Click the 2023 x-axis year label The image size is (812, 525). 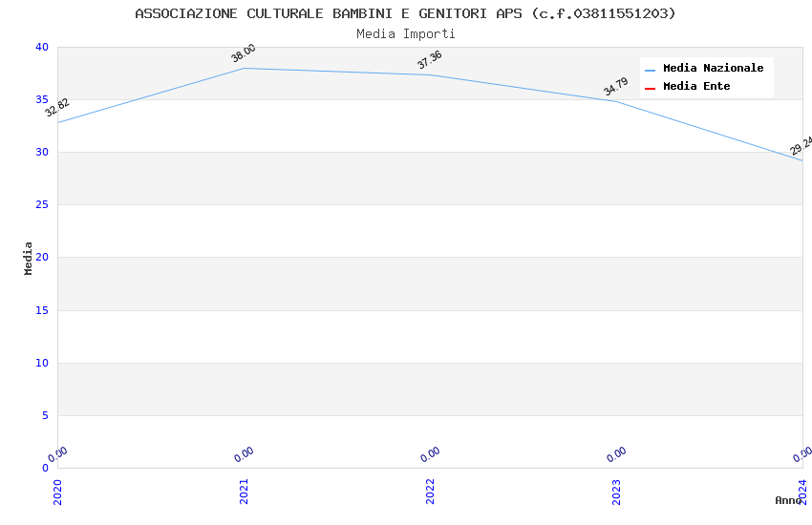click(x=616, y=492)
